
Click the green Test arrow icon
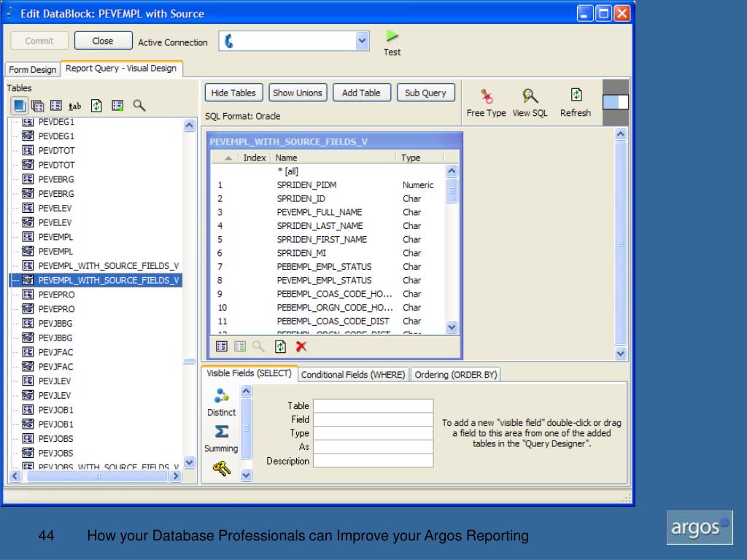392,36
